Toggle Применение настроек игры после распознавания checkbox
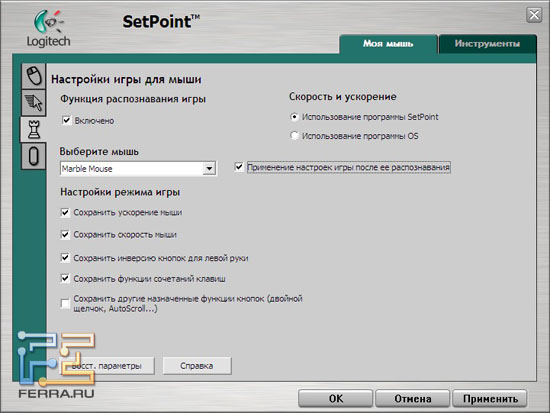The height and width of the screenshot is (413, 550). [x=239, y=167]
